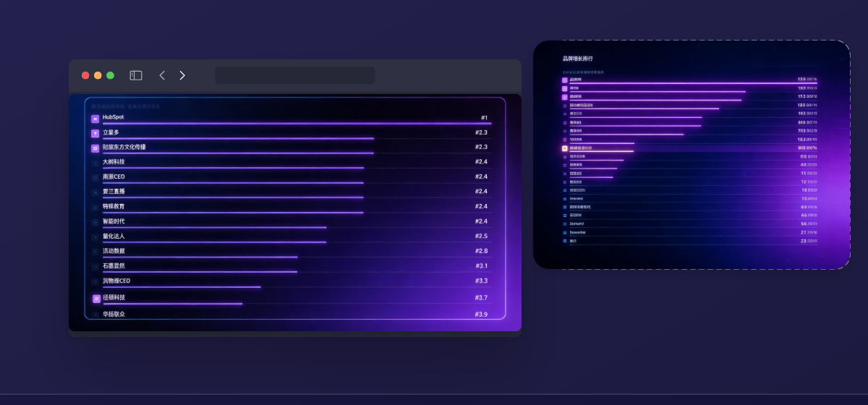Click the #3.9 rank value

tap(481, 315)
